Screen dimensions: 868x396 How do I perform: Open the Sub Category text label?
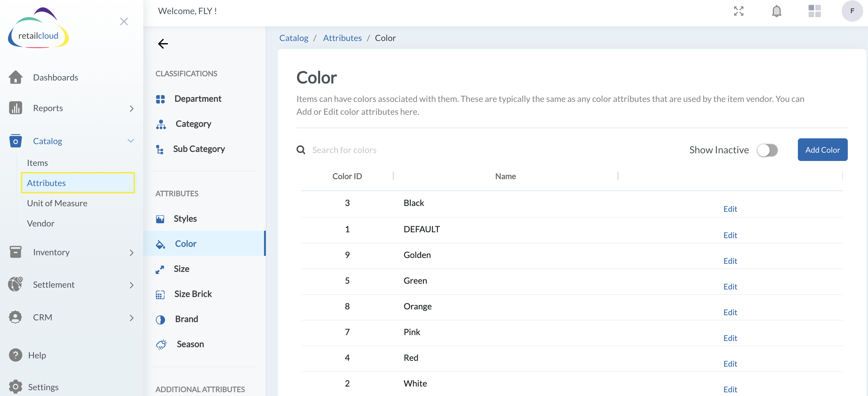pos(199,149)
